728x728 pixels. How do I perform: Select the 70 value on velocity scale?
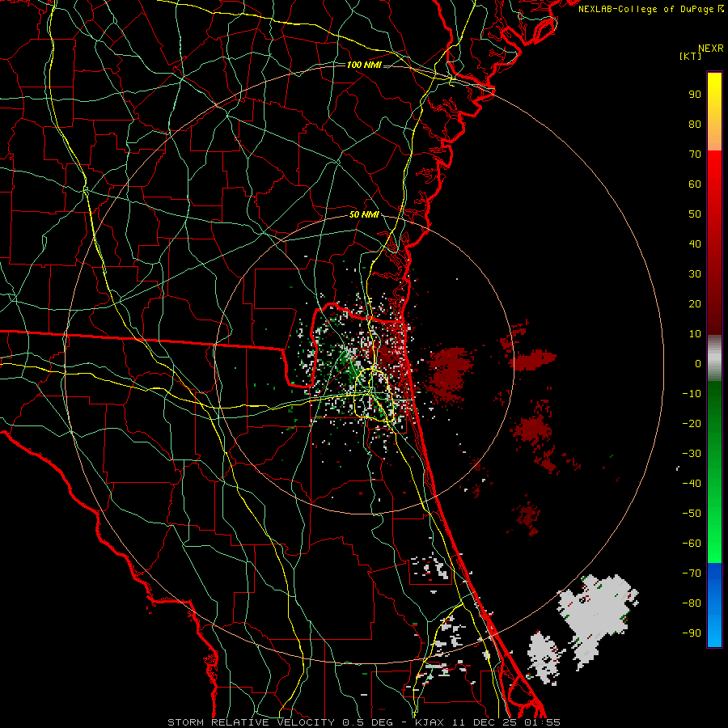click(695, 154)
